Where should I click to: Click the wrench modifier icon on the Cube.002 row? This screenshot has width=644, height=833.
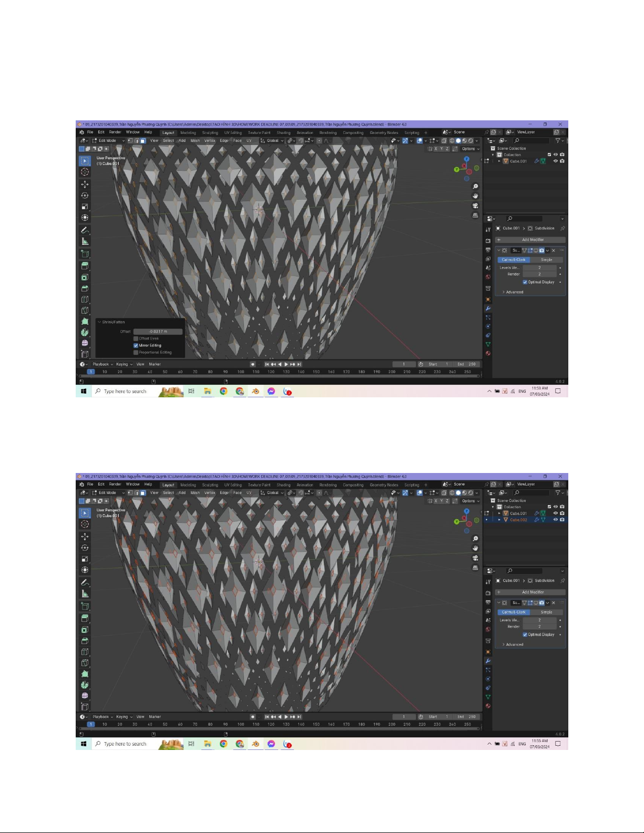(x=536, y=520)
